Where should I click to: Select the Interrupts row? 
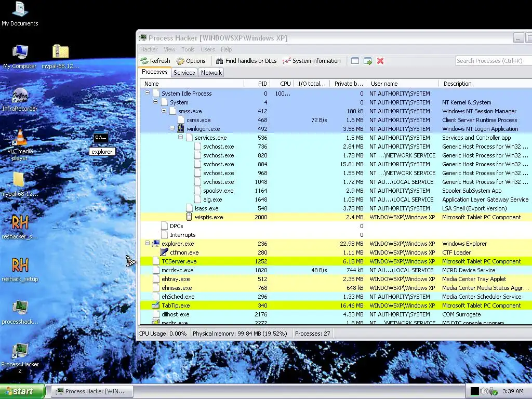click(336, 235)
